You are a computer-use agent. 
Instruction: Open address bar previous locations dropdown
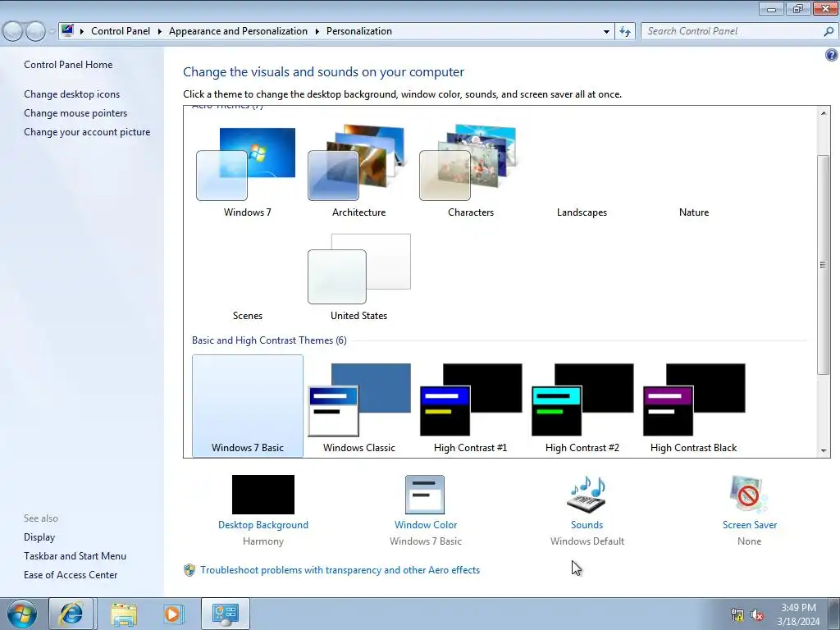pos(606,32)
